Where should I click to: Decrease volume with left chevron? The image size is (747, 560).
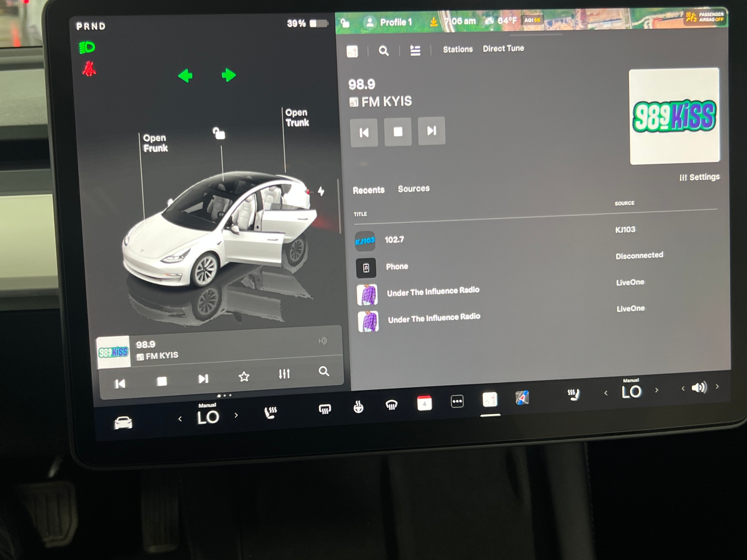pos(683,388)
